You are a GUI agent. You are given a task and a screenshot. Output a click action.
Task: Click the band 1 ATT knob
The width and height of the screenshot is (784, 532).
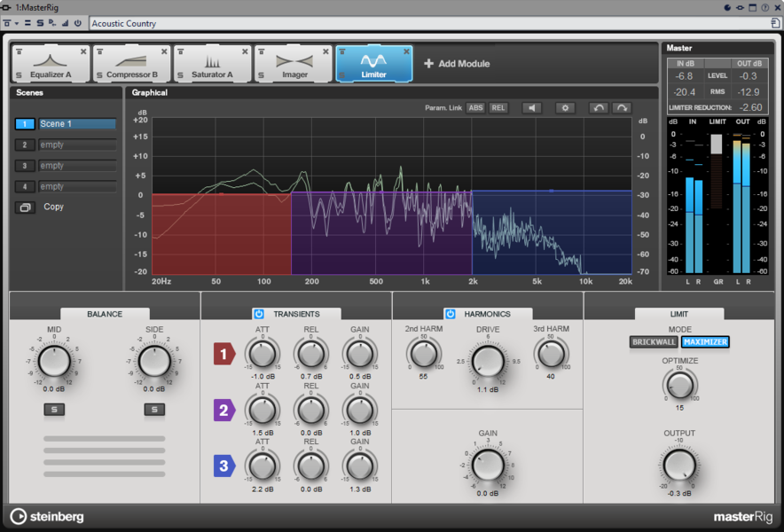262,354
